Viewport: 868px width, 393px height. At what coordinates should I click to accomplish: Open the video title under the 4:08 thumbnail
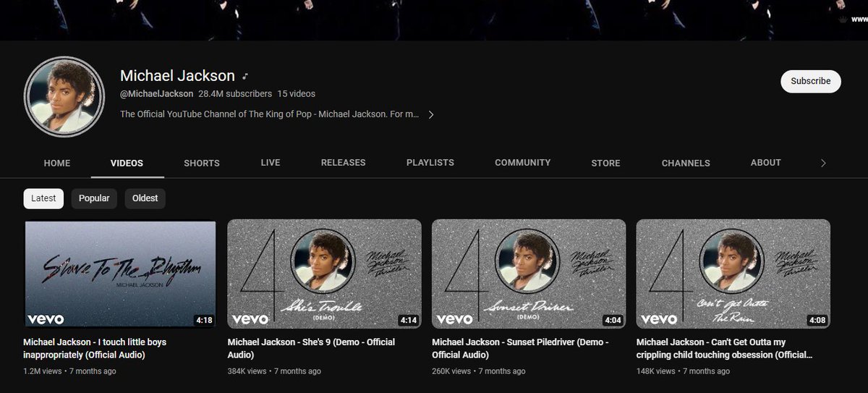tap(724, 348)
